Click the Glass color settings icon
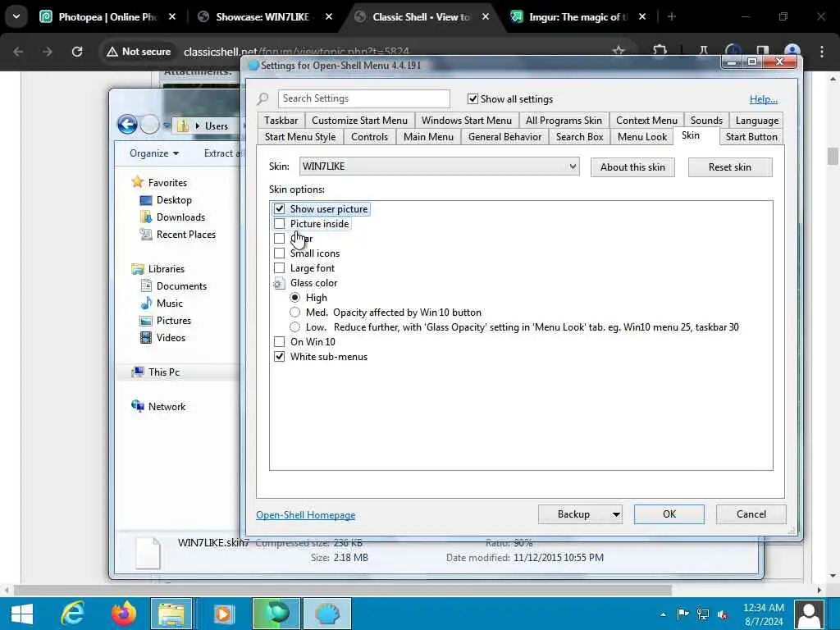Viewport: 840px width, 630px height. click(x=279, y=283)
